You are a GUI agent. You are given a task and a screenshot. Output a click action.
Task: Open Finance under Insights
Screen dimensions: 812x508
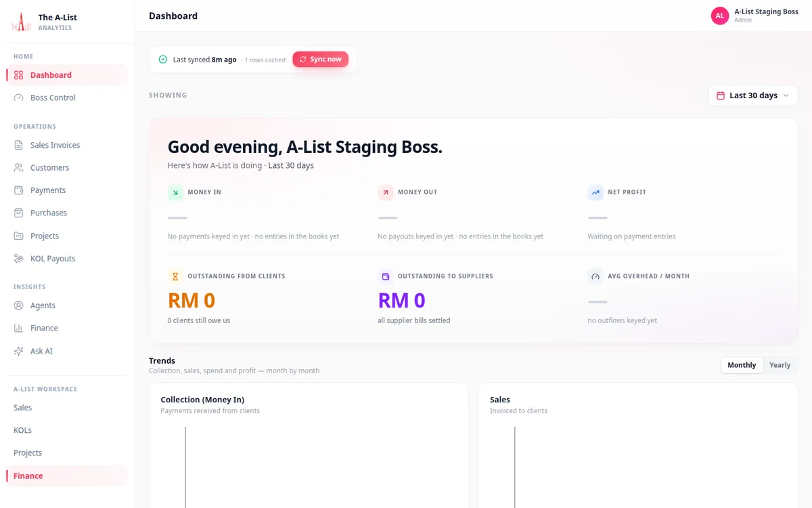click(67, 328)
